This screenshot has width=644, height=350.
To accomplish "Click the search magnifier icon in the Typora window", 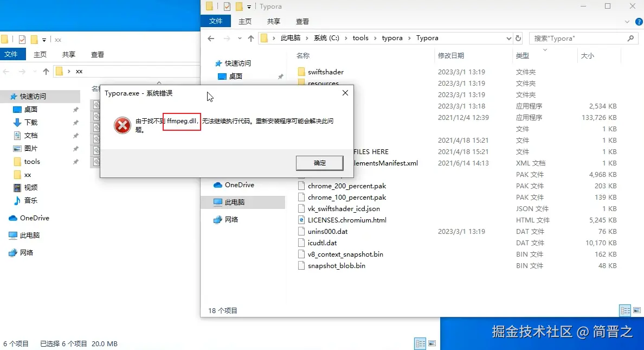I will (x=630, y=38).
